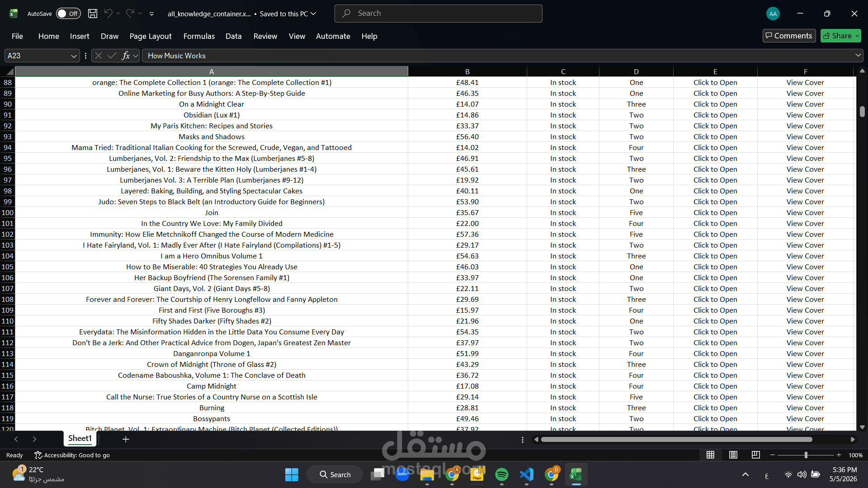Screen dimensions: 868x488
Task: Click the Search box in title bar
Action: [438, 14]
